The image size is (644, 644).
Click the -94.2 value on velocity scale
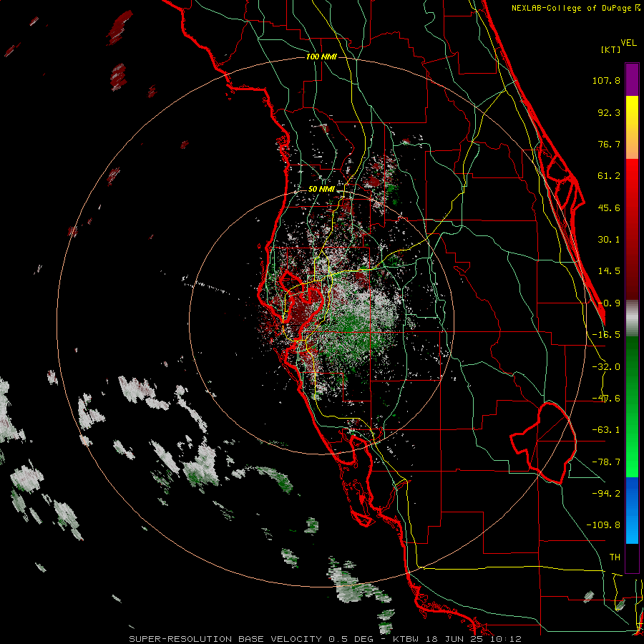point(606,493)
